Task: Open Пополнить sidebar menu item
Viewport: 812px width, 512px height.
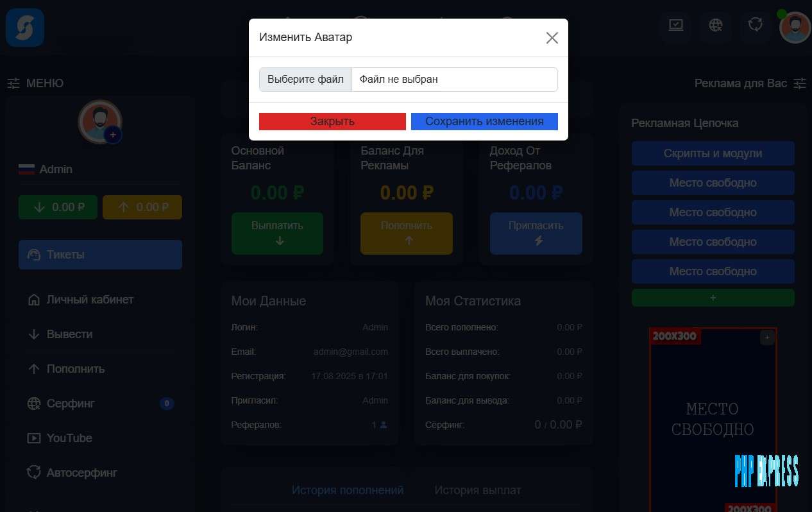Action: click(100, 369)
